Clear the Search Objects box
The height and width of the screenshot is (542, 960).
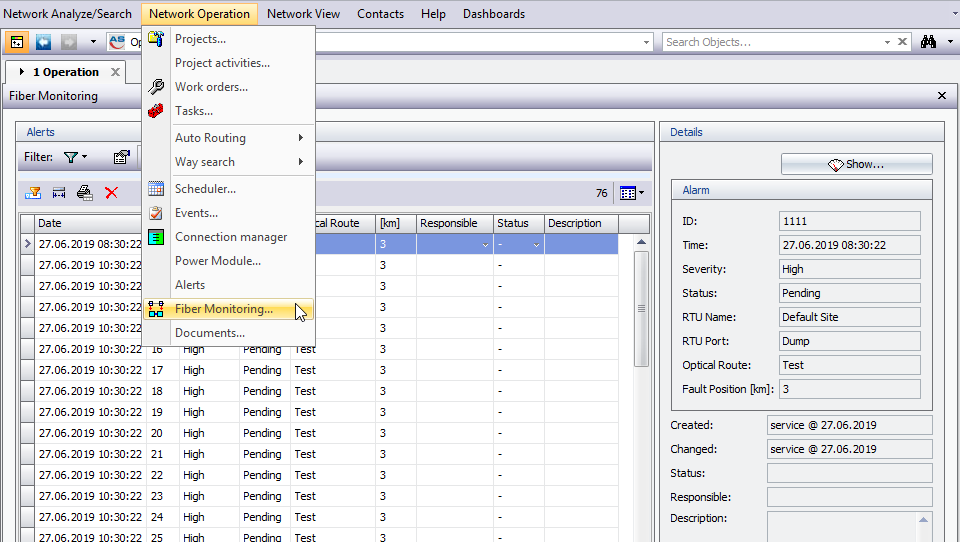902,42
